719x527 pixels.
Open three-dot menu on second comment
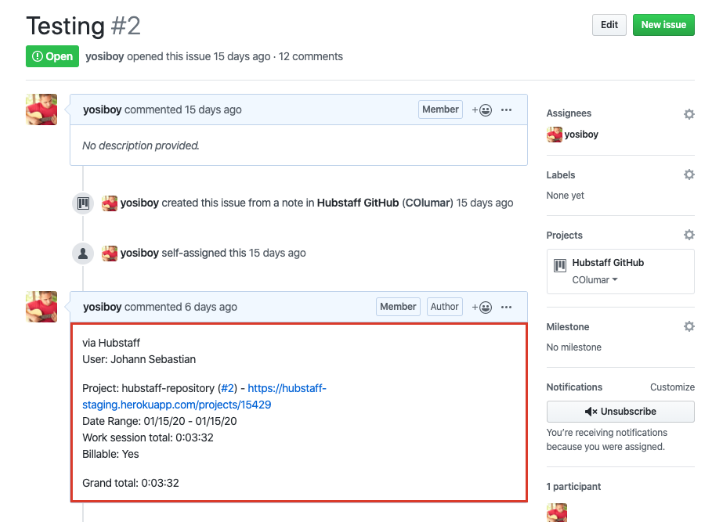coord(507,307)
